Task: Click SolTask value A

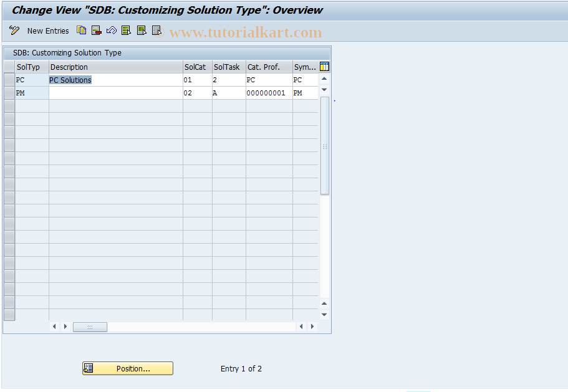Action: (229, 93)
